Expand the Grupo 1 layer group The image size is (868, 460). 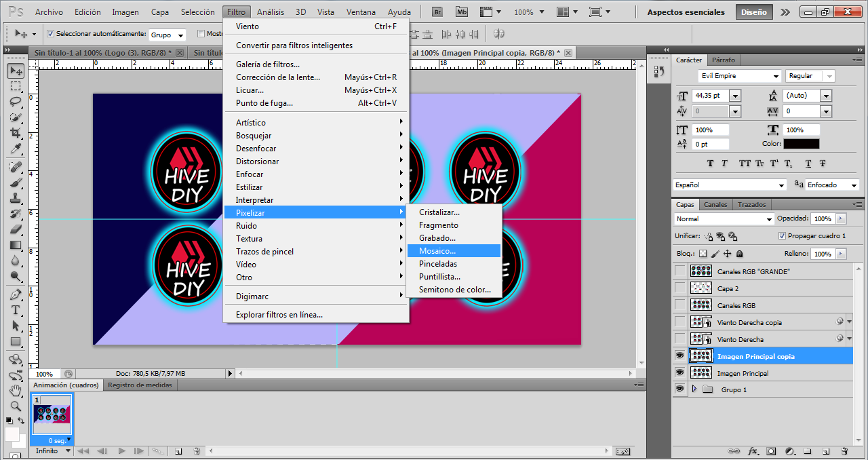click(x=694, y=389)
